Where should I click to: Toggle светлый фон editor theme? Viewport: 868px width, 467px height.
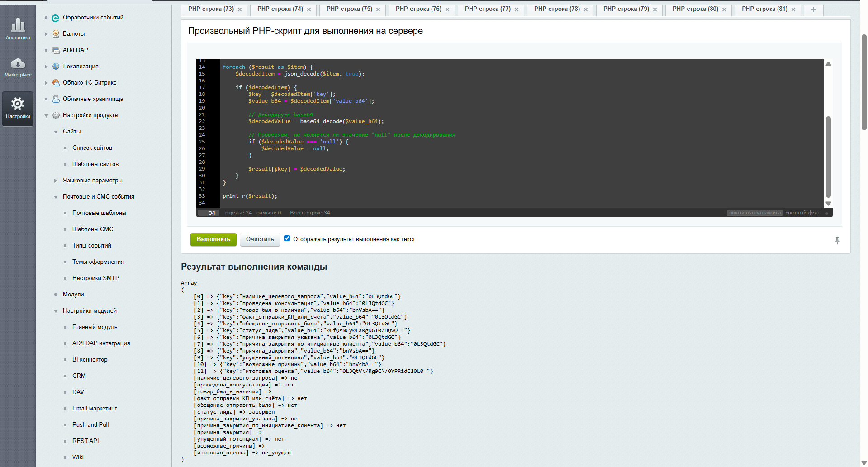(x=802, y=213)
